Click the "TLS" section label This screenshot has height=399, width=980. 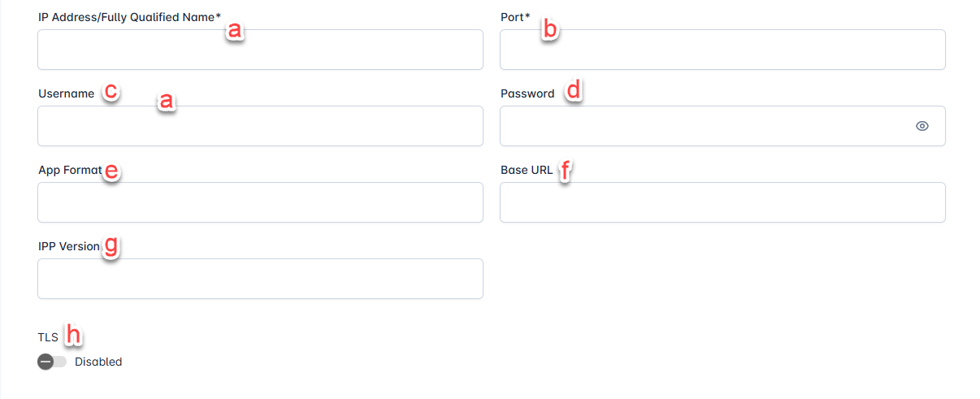pyautogui.click(x=48, y=337)
